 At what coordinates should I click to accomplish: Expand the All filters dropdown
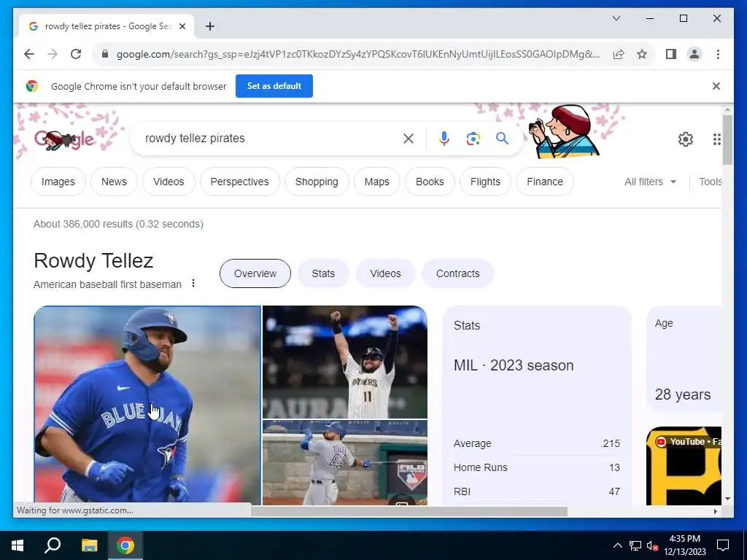(650, 182)
